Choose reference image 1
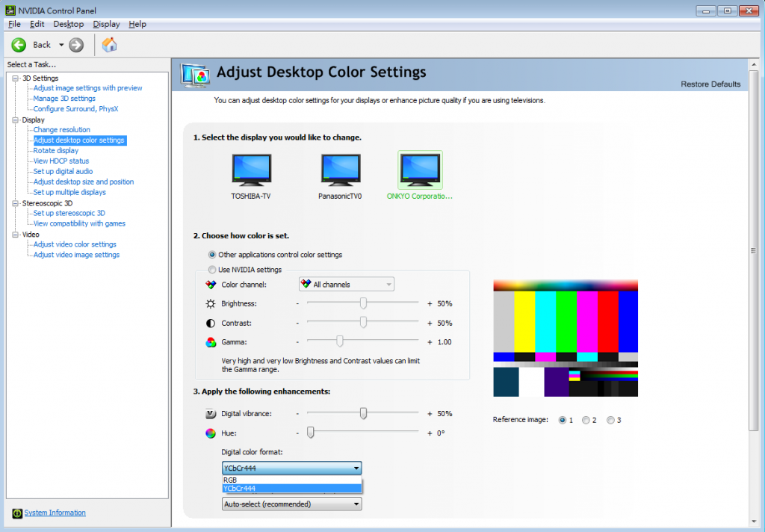 (x=563, y=420)
